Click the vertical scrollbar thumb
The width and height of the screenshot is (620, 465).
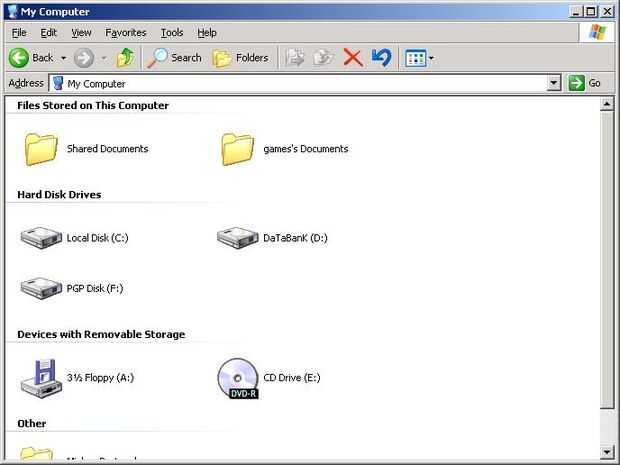[607, 260]
